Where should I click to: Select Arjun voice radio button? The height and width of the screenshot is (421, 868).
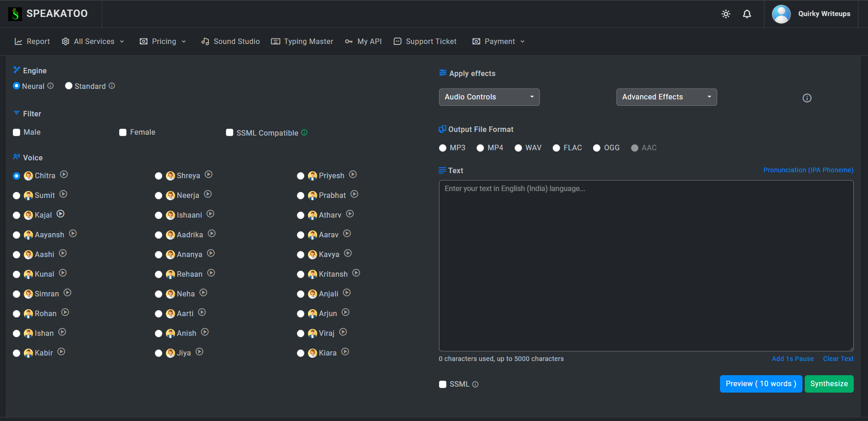coord(301,314)
